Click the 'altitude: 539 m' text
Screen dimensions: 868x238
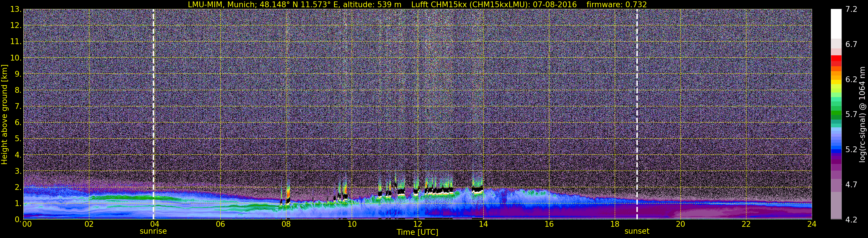click(372, 4)
